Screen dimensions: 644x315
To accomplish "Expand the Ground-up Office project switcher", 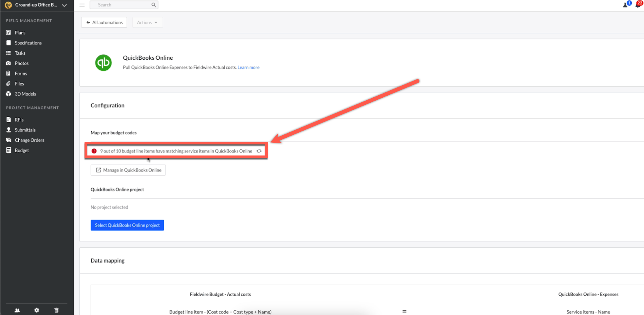I will coord(64,5).
